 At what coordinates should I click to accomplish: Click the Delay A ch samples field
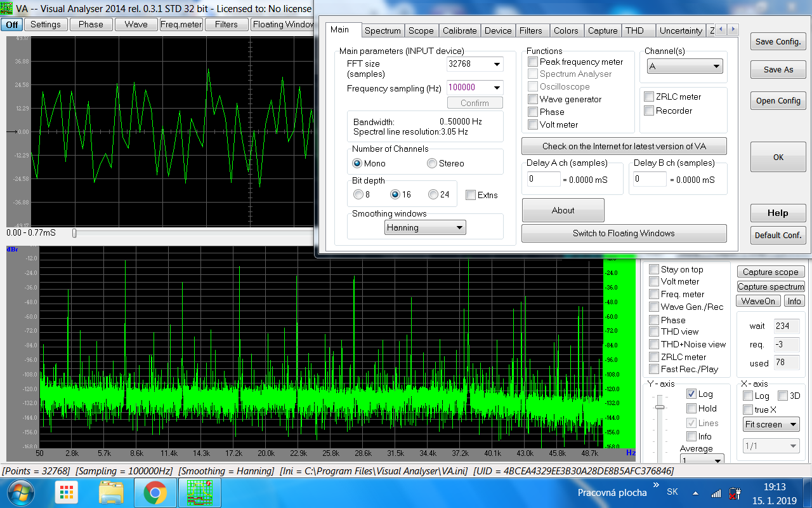543,179
